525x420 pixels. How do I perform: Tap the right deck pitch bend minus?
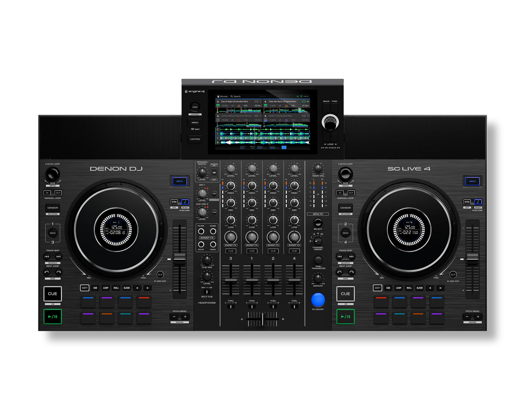coord(467,317)
